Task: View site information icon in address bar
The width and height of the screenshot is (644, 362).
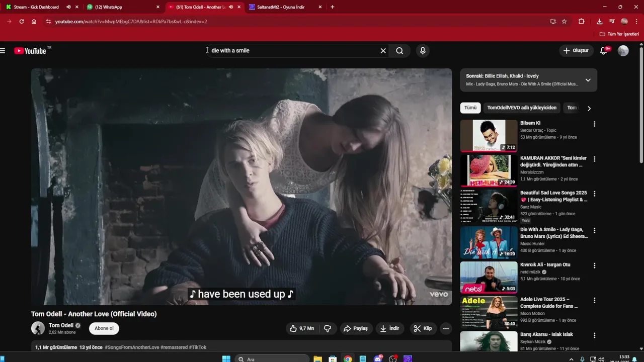Action: tap(48, 22)
